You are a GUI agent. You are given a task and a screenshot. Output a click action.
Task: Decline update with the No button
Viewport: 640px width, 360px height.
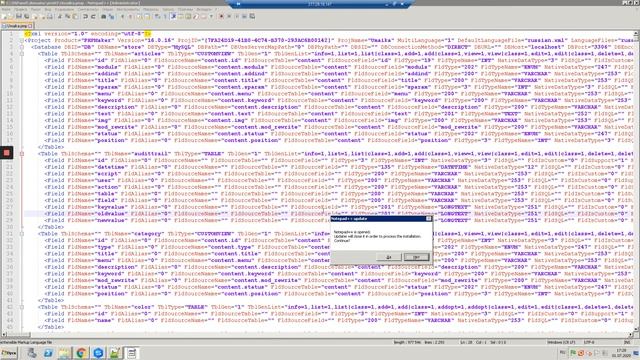tap(416, 257)
